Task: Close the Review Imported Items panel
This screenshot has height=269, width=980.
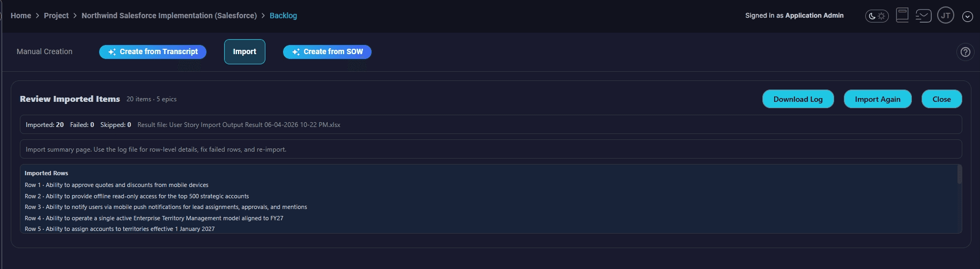Action: [941, 99]
